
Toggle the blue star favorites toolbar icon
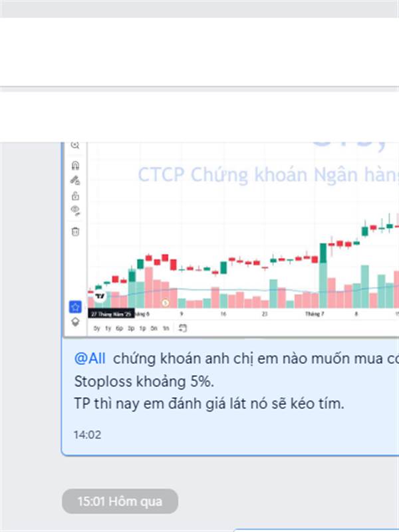(75, 307)
